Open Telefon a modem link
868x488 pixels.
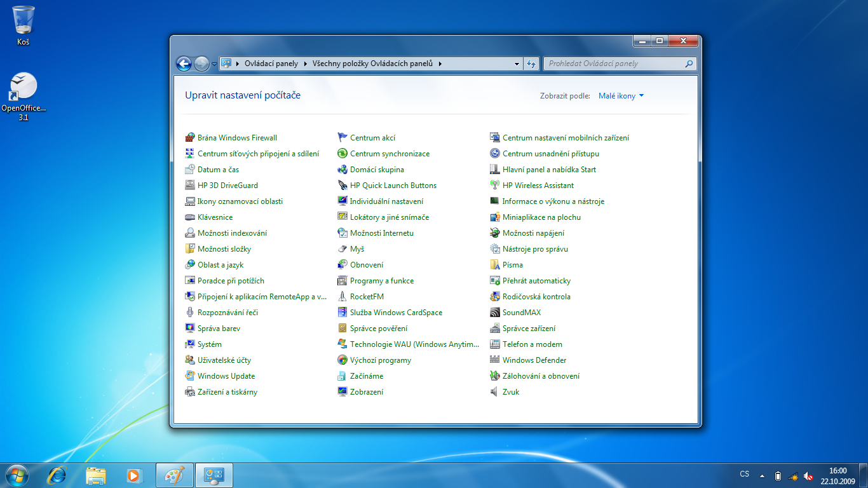(532, 344)
